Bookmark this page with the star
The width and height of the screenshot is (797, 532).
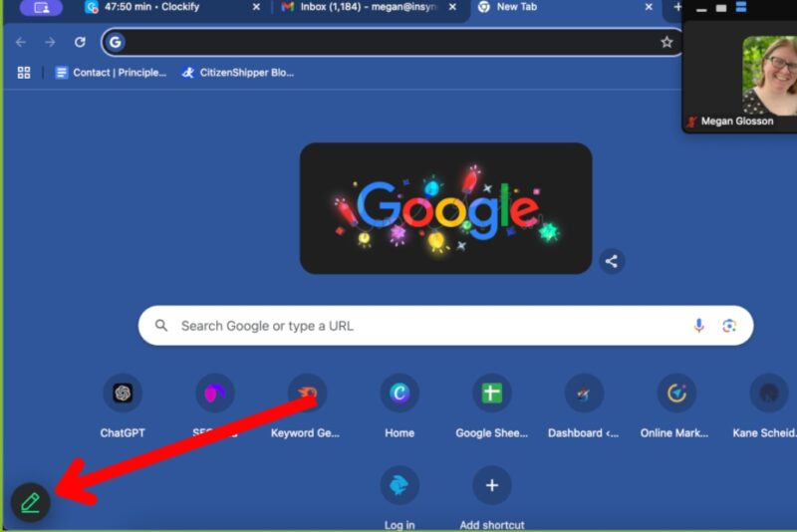[666, 42]
